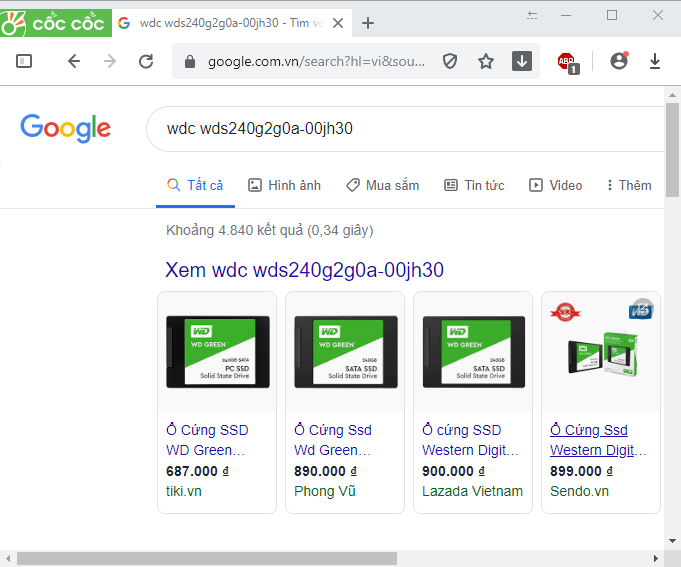This screenshot has width=681, height=567.
Task: Click the Sendo.vn seller name
Action: pos(579,491)
